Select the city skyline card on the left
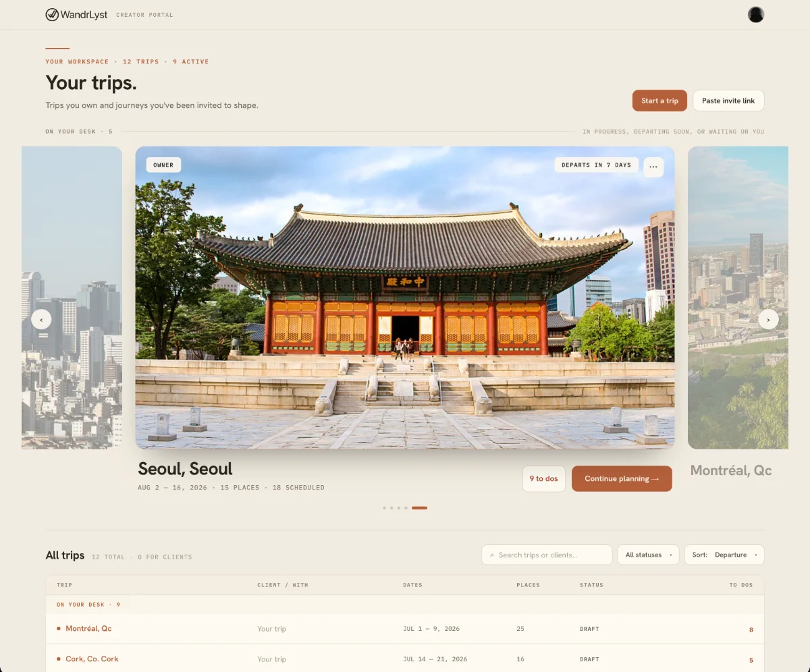810x672 pixels. (72, 298)
